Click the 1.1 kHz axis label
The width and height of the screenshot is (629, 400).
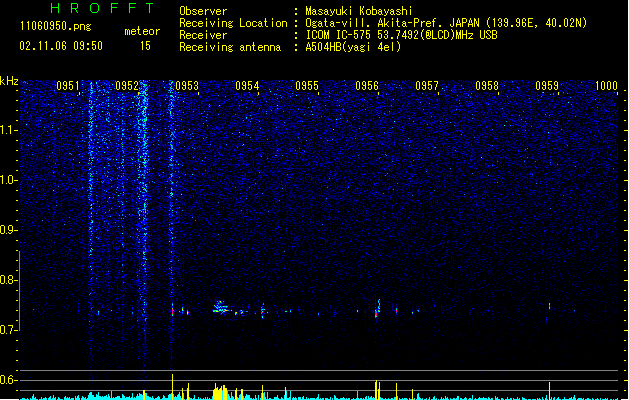click(9, 130)
